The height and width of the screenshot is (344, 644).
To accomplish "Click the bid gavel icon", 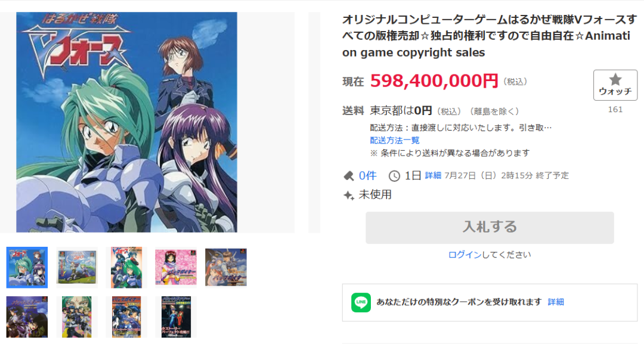I will (349, 176).
